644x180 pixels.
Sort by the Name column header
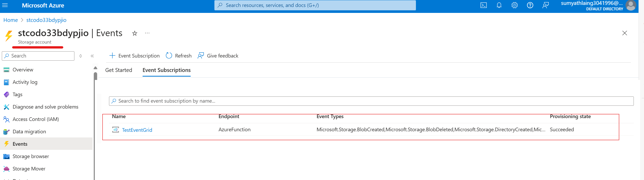tap(119, 116)
